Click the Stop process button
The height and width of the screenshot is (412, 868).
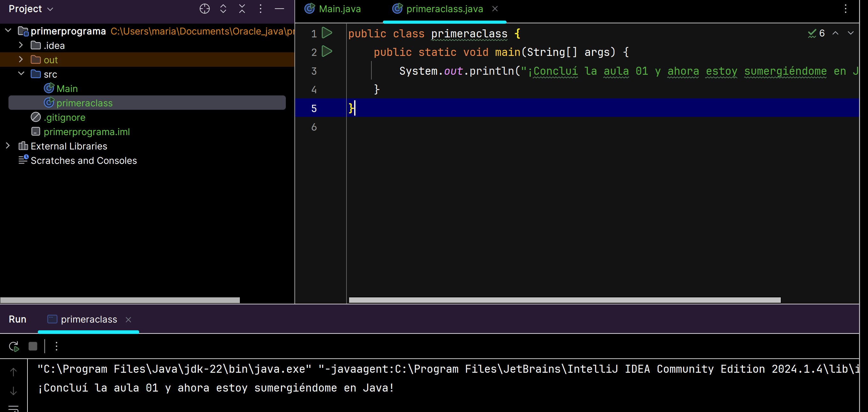pos(33,346)
